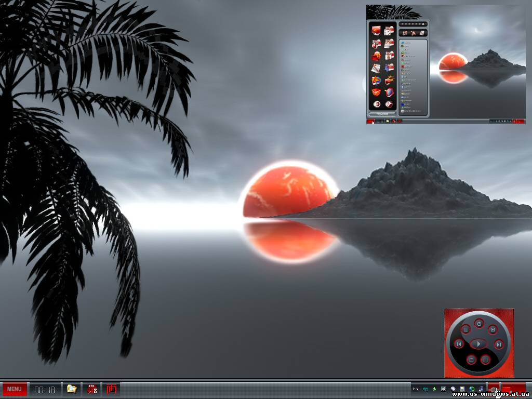Click the green tray icon in system tray

point(434,389)
